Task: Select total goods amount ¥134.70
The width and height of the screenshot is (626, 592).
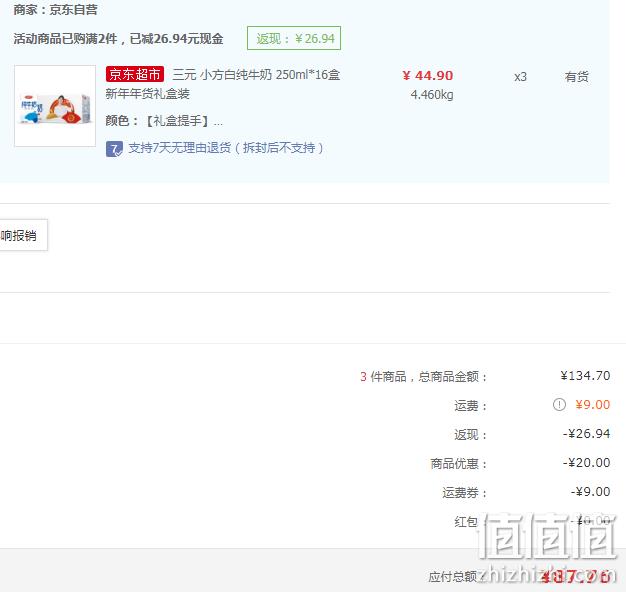Action: (x=585, y=376)
